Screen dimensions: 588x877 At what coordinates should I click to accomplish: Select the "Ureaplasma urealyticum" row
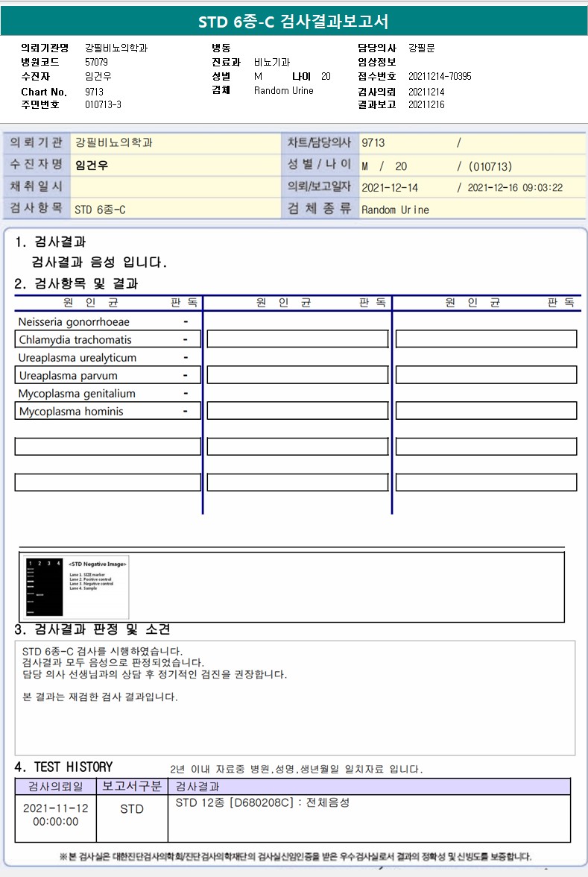pos(108,357)
